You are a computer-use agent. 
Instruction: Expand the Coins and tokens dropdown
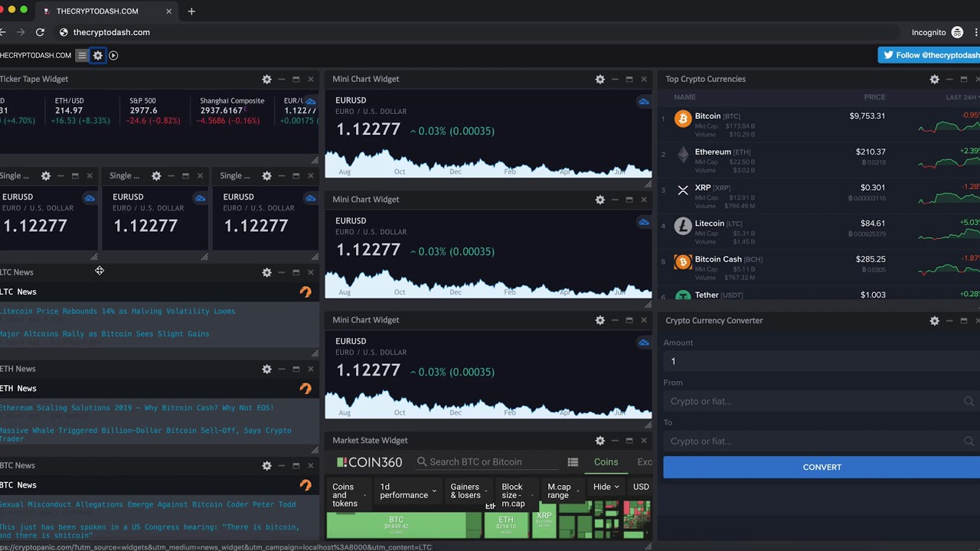point(348,494)
